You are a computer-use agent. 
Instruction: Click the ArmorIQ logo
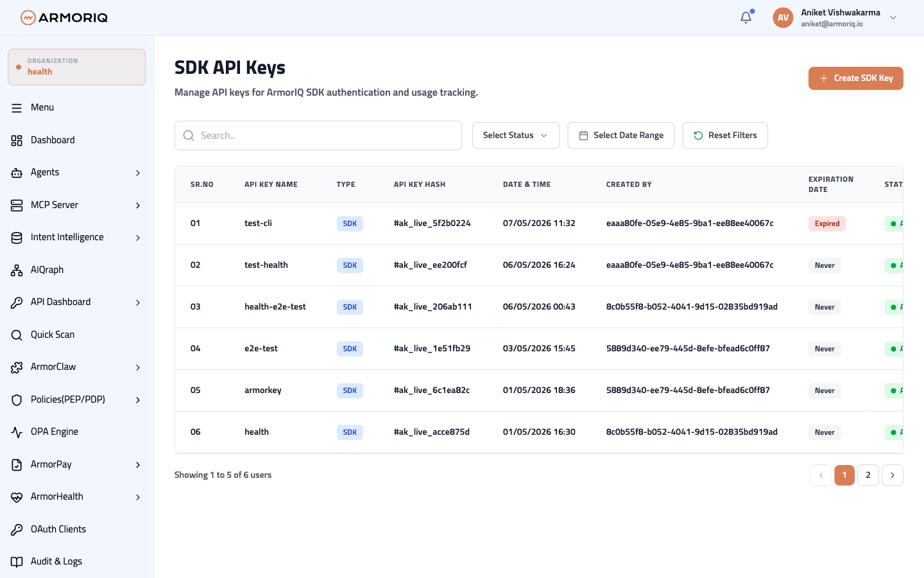[x=64, y=17]
